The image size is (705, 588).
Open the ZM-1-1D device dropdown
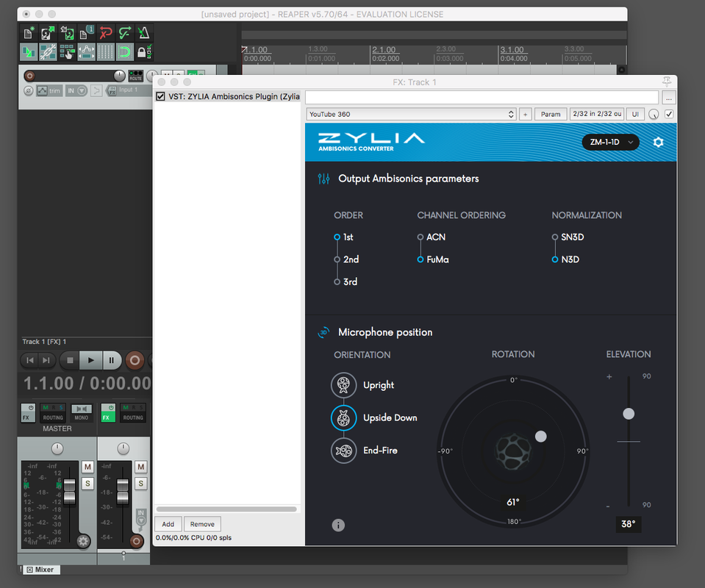tap(611, 142)
